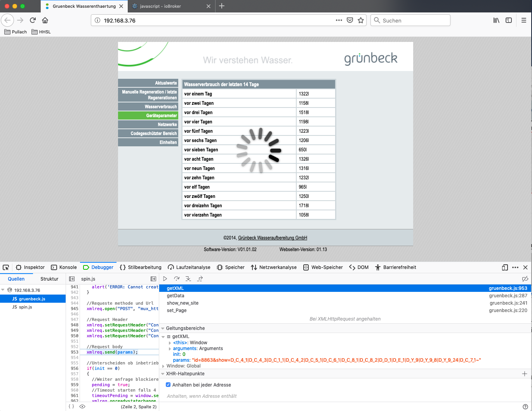This screenshot has height=411, width=532.
Task: Open the HHSL bookmarks folder
Action: coord(41,32)
